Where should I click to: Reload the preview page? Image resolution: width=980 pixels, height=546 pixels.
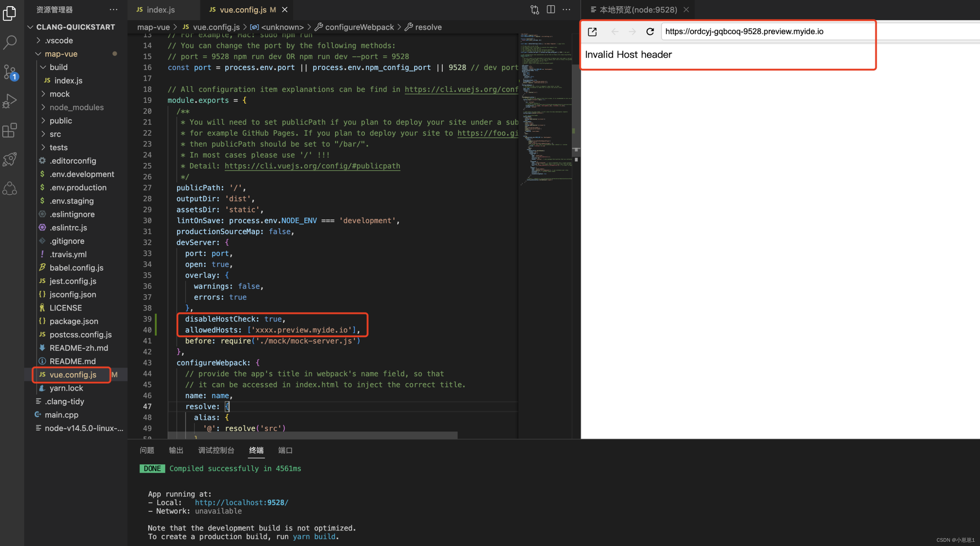(x=650, y=32)
